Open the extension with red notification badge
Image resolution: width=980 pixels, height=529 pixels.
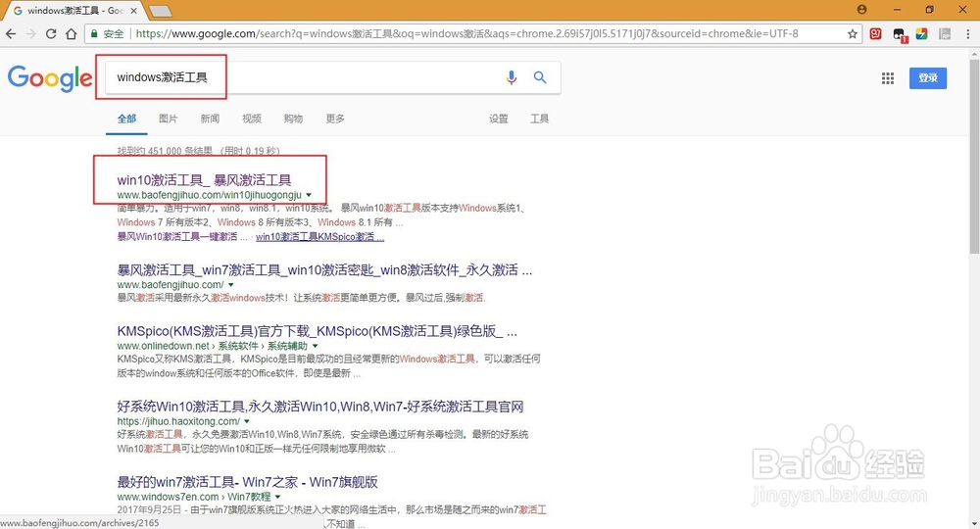click(900, 34)
